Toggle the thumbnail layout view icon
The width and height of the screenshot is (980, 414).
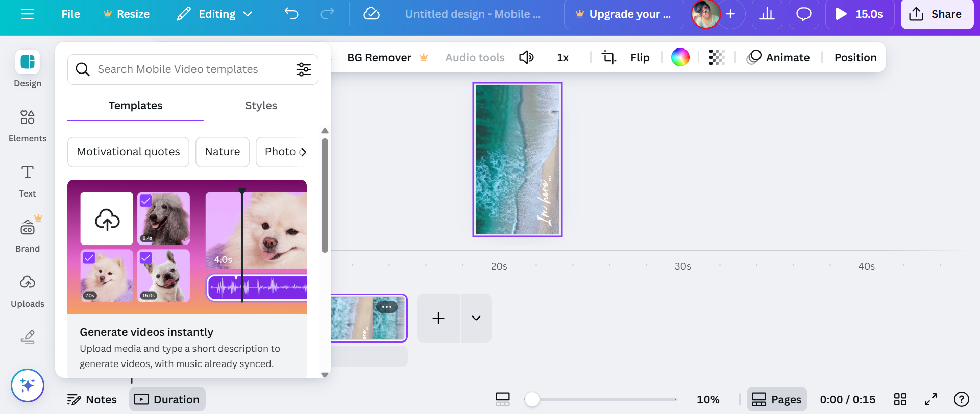503,399
